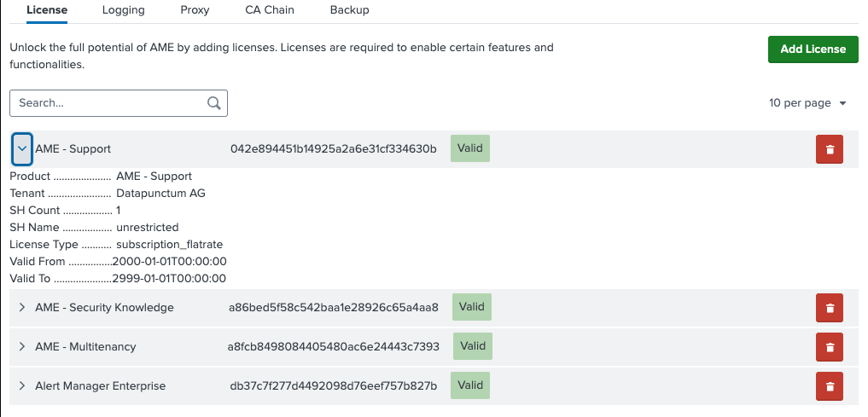This screenshot has width=868, height=417.
Task: Delete the AME - Support license
Action: (830, 149)
